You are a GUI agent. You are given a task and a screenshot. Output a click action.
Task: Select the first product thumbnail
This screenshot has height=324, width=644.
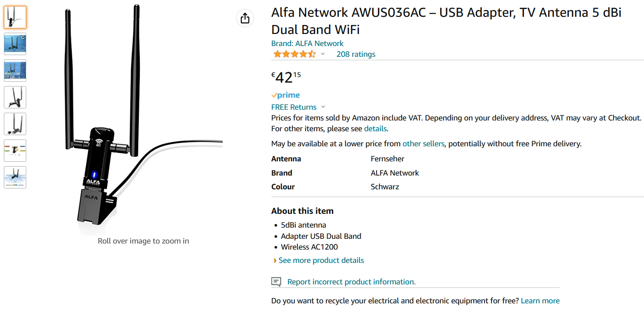(15, 17)
